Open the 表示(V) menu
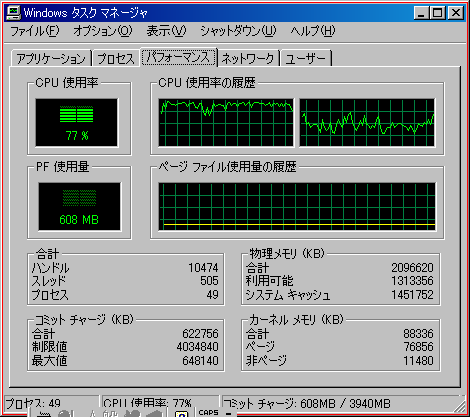 click(166, 31)
